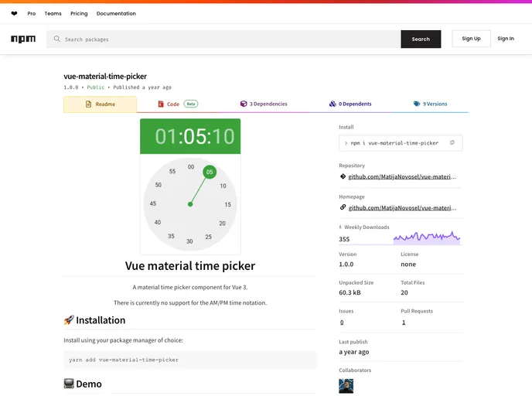Click the collaborator avatar thumbnail
This screenshot has height=396, width=532.
pyautogui.click(x=346, y=386)
